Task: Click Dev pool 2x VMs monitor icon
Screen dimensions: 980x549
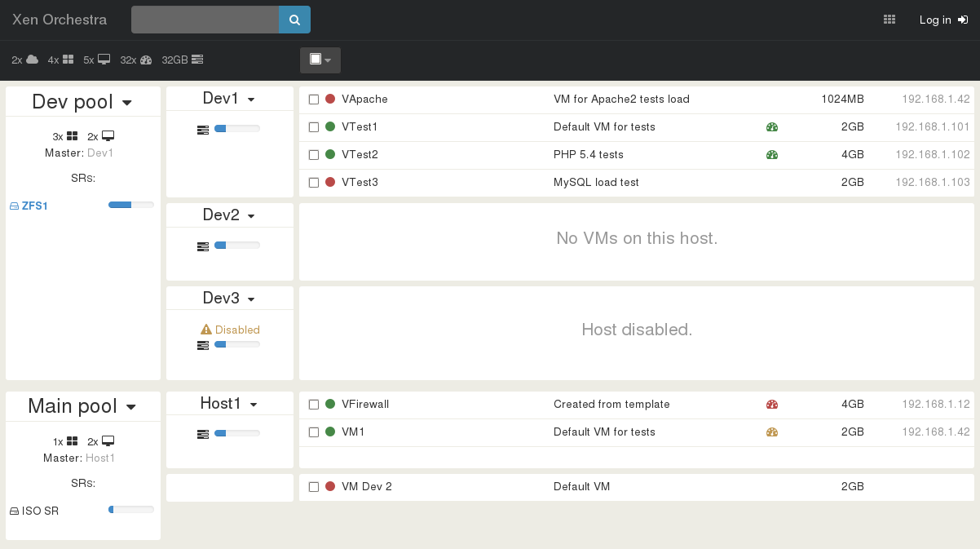Action: (108, 136)
